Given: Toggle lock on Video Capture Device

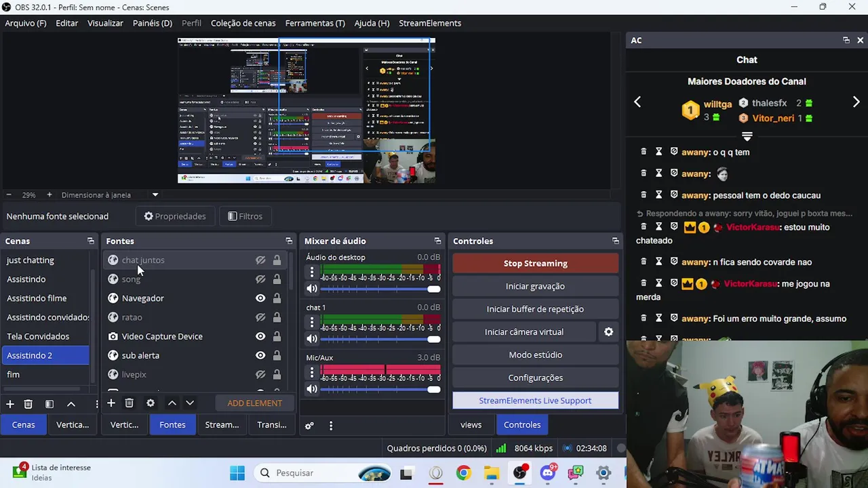Looking at the screenshot, I should tap(277, 336).
